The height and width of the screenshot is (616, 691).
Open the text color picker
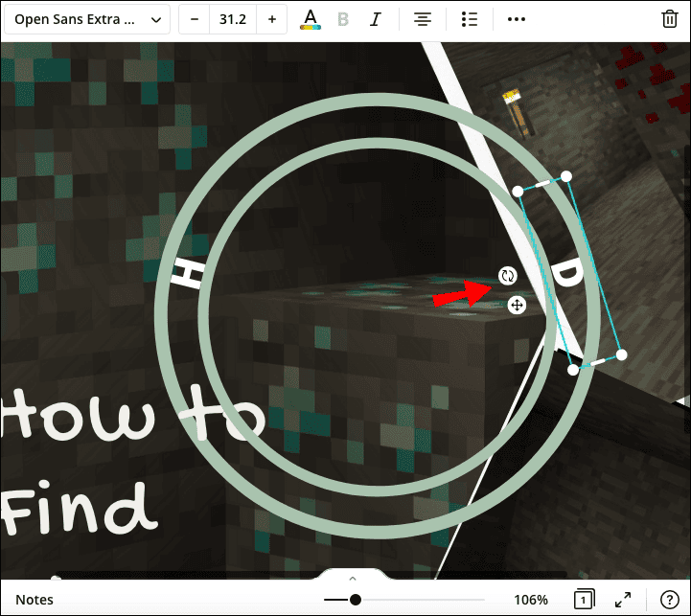[310, 19]
